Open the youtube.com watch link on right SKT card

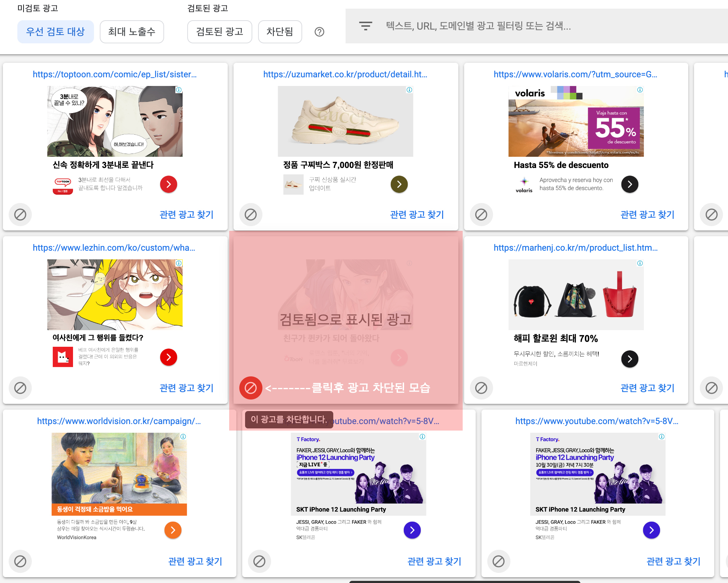coord(597,421)
